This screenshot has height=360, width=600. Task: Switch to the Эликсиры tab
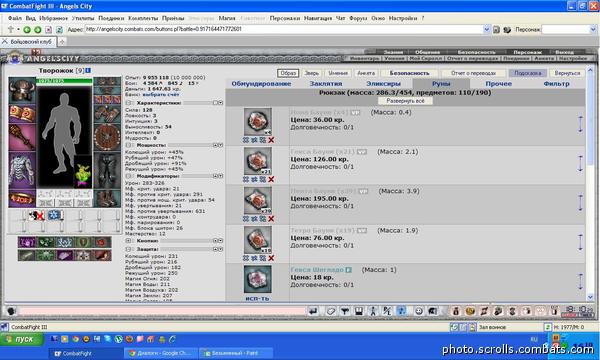tap(383, 84)
